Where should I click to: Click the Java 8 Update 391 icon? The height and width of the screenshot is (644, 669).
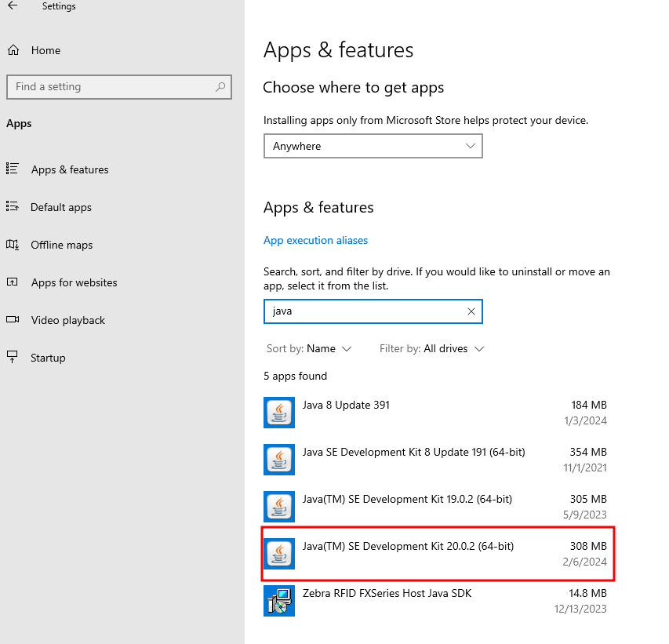[279, 413]
